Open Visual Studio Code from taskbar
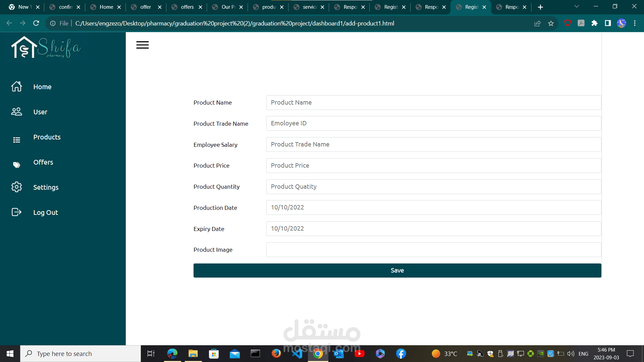The height and width of the screenshot is (362, 644). point(297,354)
